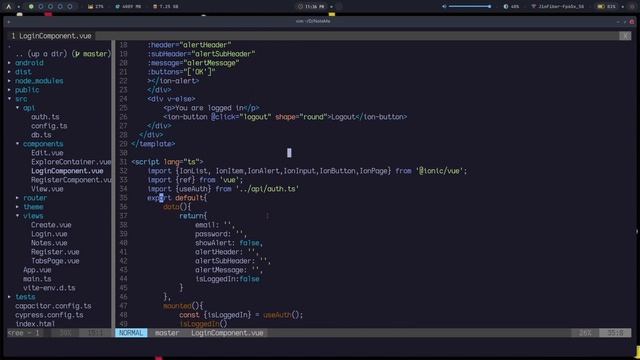
Task: Open App.vue in the file tree
Action: pyautogui.click(x=37, y=270)
